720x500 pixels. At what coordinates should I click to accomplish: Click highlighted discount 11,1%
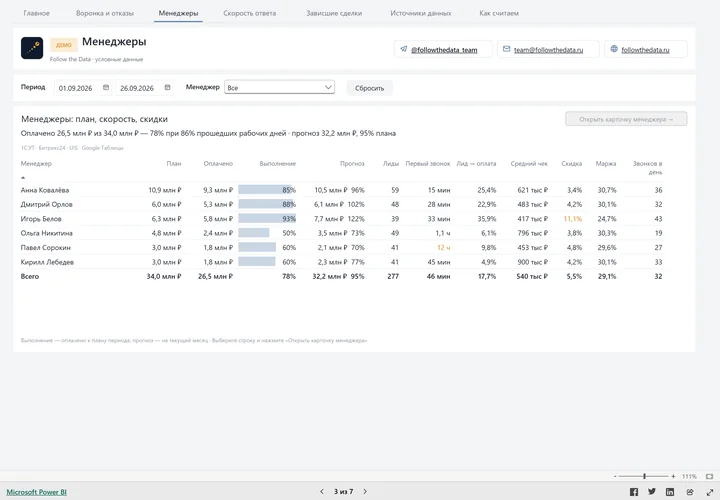point(572,219)
